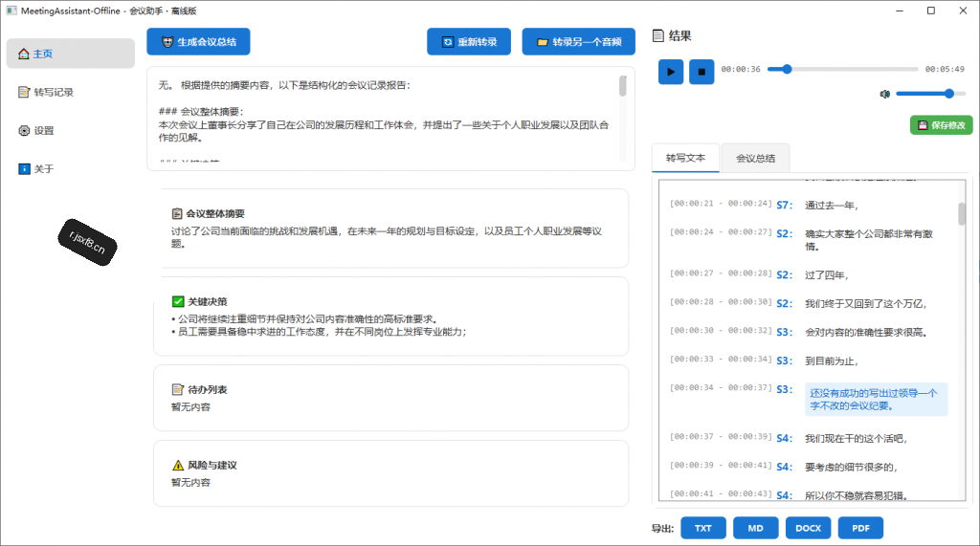Switch to the 转写文本 tab

coord(685,158)
